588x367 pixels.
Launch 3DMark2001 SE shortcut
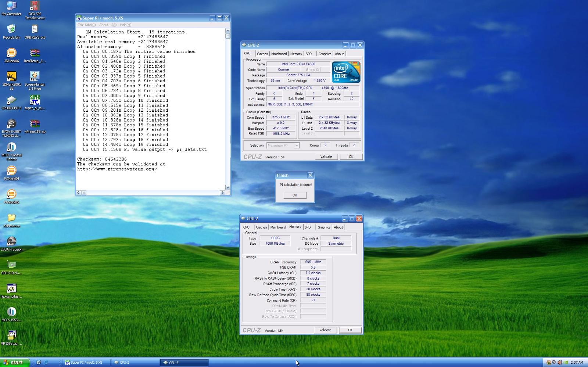coord(11,80)
